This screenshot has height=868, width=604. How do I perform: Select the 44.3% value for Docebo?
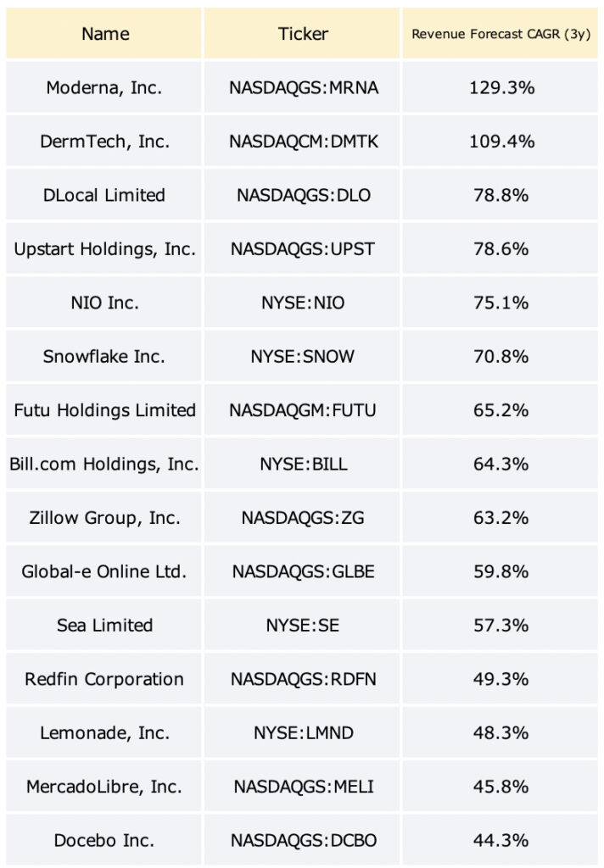click(x=501, y=839)
